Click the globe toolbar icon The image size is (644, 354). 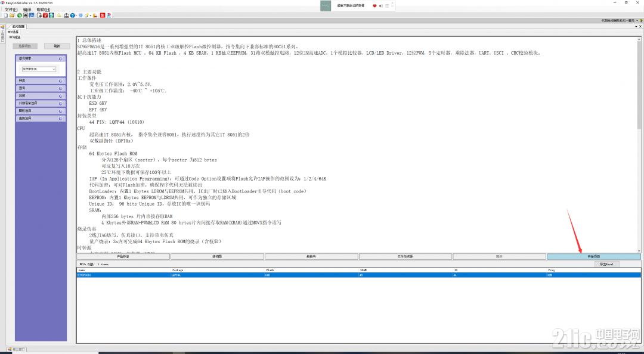point(51,15)
